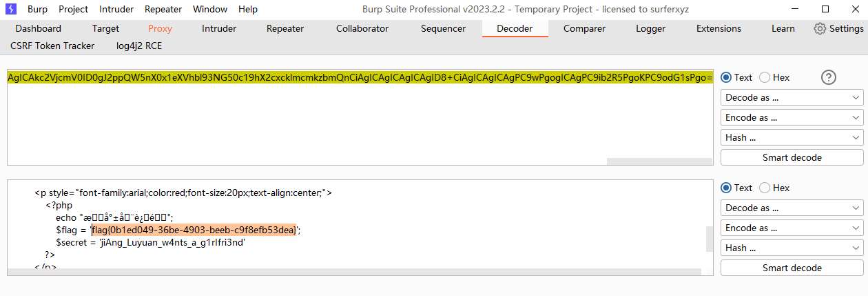Expand top panel 'Decode as ...' dropdown
This screenshot has width=868, height=296.
(792, 97)
